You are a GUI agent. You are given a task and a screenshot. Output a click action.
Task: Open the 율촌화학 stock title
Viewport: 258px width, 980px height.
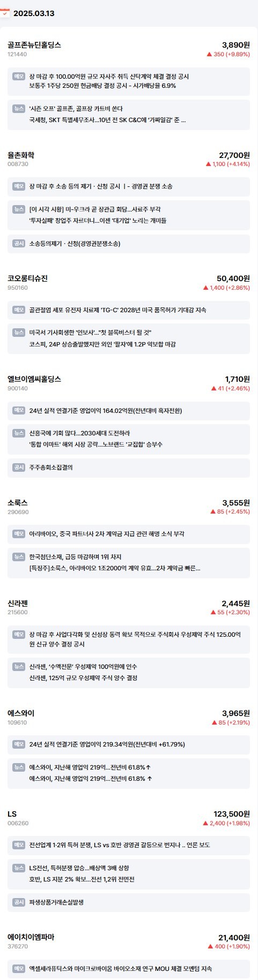pos(21,155)
